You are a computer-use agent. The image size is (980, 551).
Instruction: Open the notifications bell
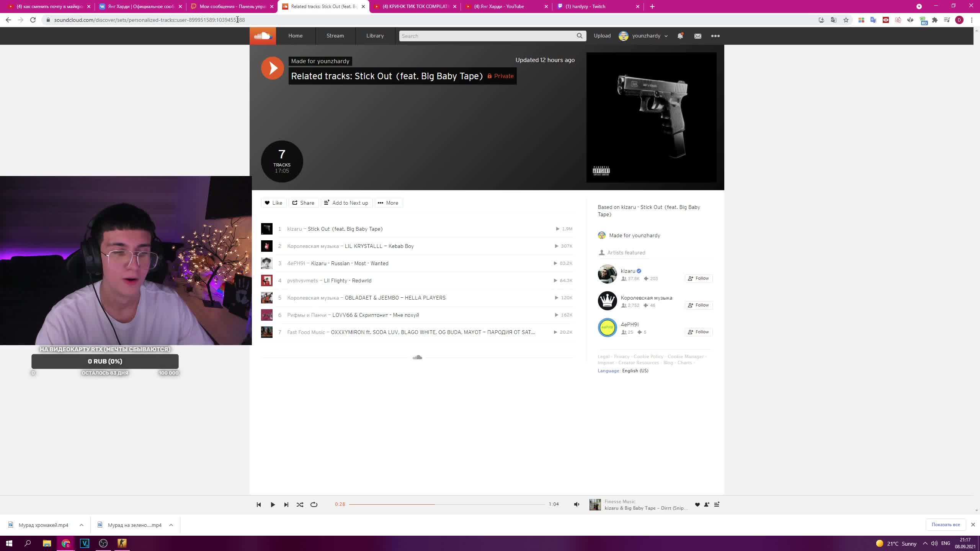point(680,36)
